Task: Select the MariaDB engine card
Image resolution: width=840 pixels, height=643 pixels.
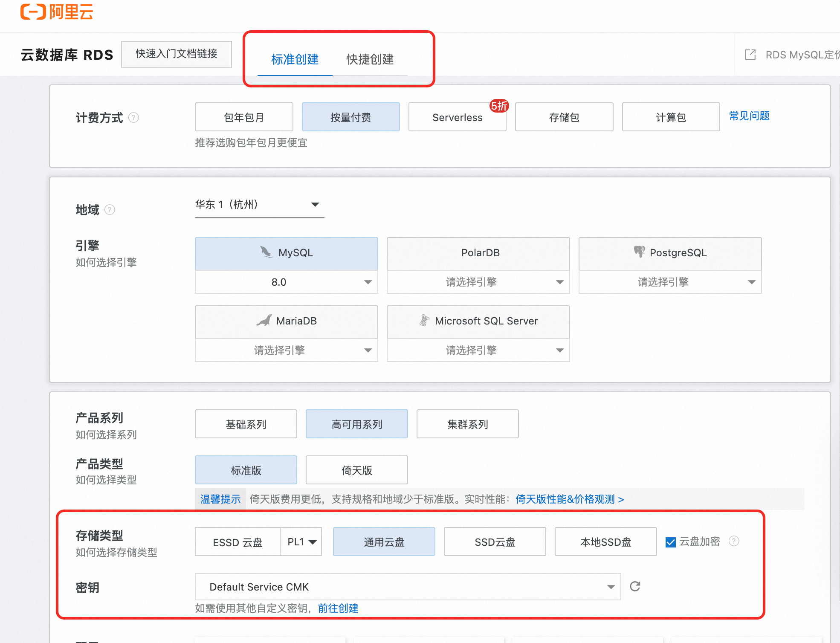Action: (287, 322)
